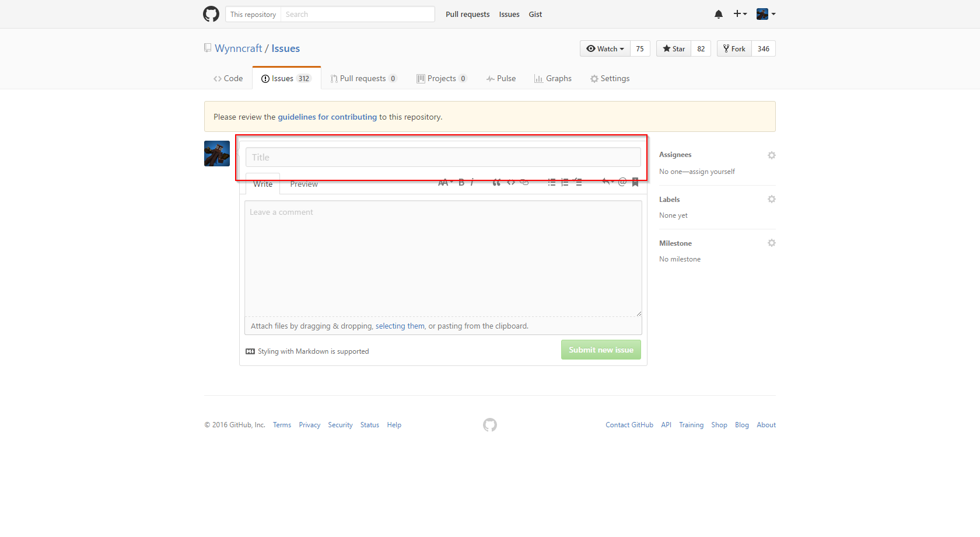
Task: Add a bulleted list
Action: (551, 182)
